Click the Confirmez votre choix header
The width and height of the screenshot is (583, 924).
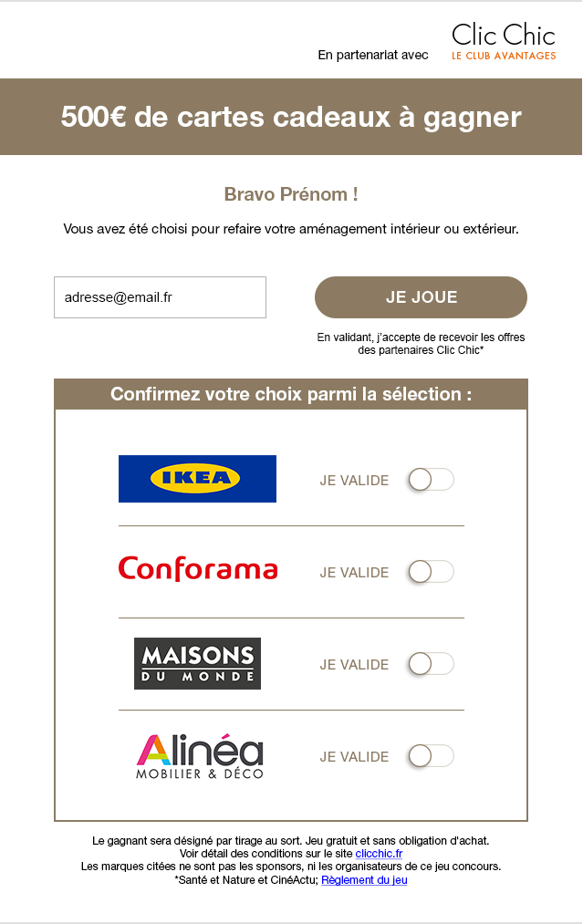(x=291, y=394)
